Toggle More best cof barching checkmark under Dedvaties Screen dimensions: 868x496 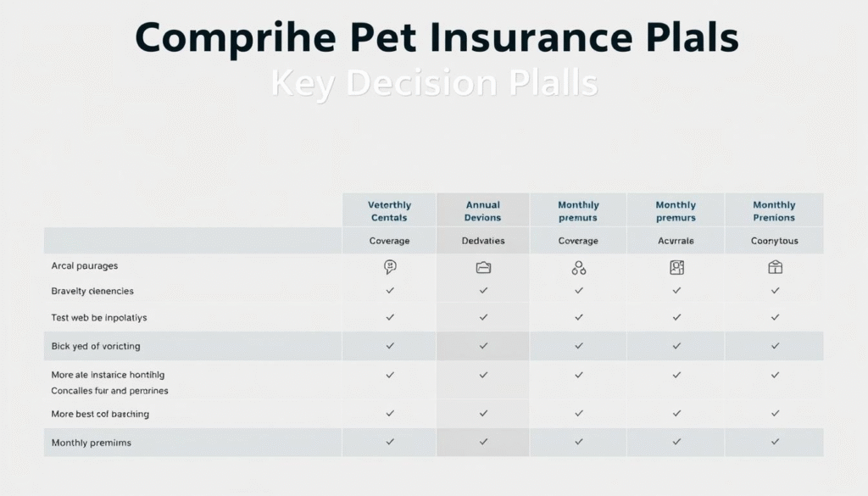(483, 414)
